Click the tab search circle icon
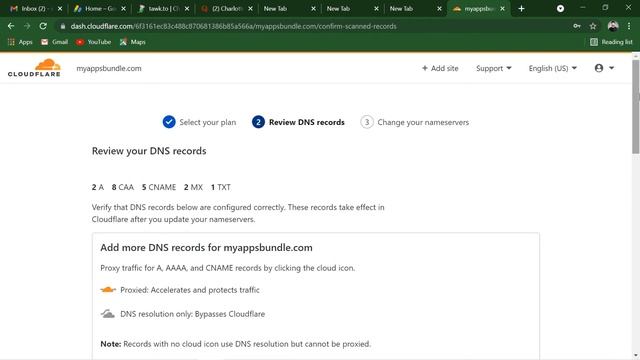640x360 pixels. (560, 9)
